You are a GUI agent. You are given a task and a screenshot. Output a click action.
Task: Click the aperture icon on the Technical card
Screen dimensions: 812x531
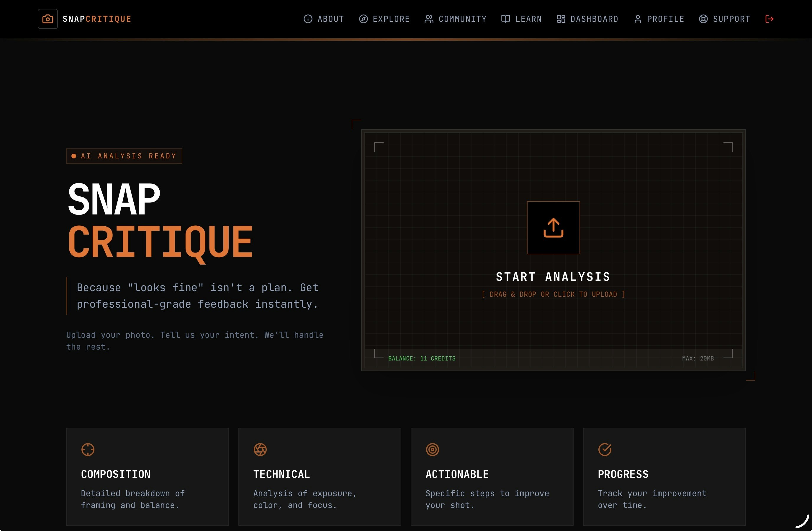click(x=260, y=450)
